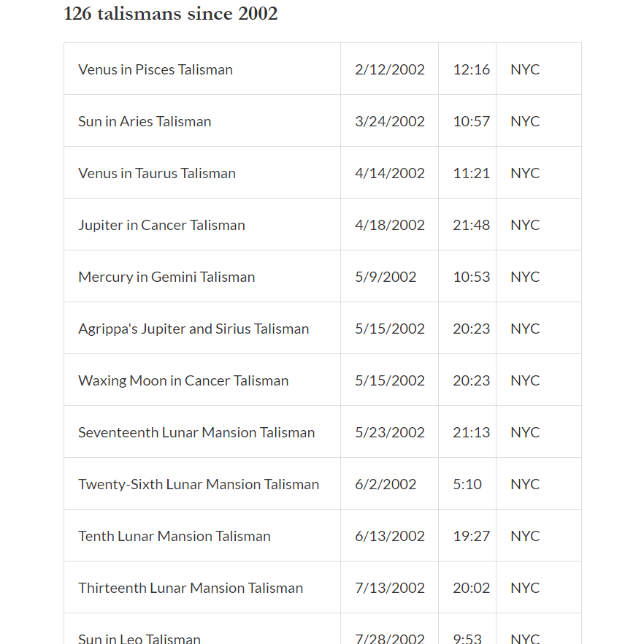Select the Venus in Pisces Talisman cell

pyautogui.click(x=156, y=69)
